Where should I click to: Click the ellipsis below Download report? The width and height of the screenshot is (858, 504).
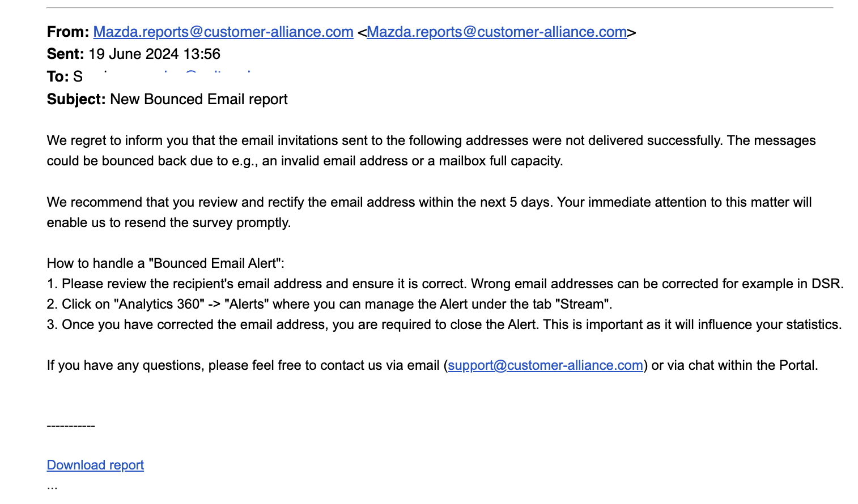pyautogui.click(x=52, y=486)
